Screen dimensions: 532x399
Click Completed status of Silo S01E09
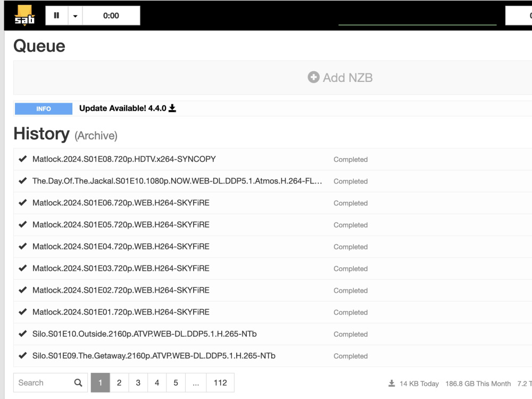[x=351, y=356]
